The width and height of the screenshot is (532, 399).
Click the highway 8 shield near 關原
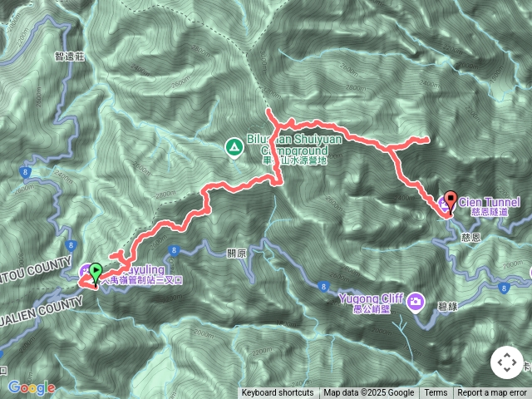pyautogui.click(x=174, y=251)
